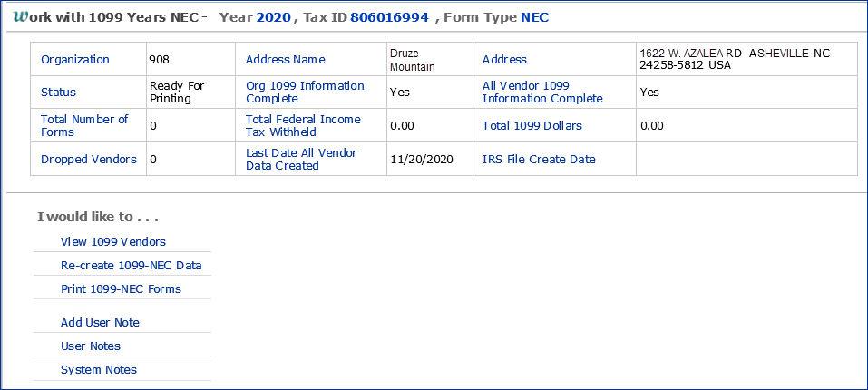Click the Dropped Vendors label
This screenshot has height=390, width=868.
click(x=89, y=160)
